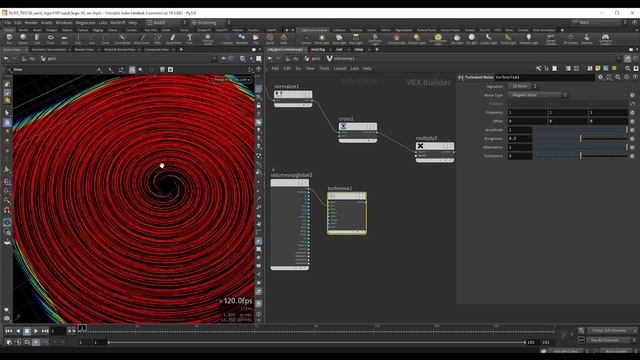Select the Sphere shelf tool
The height and width of the screenshot is (360, 640).
[23, 39]
